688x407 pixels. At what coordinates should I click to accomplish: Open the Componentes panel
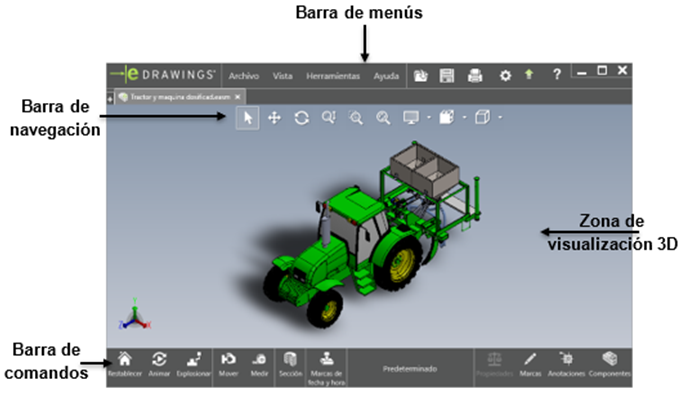tap(609, 365)
